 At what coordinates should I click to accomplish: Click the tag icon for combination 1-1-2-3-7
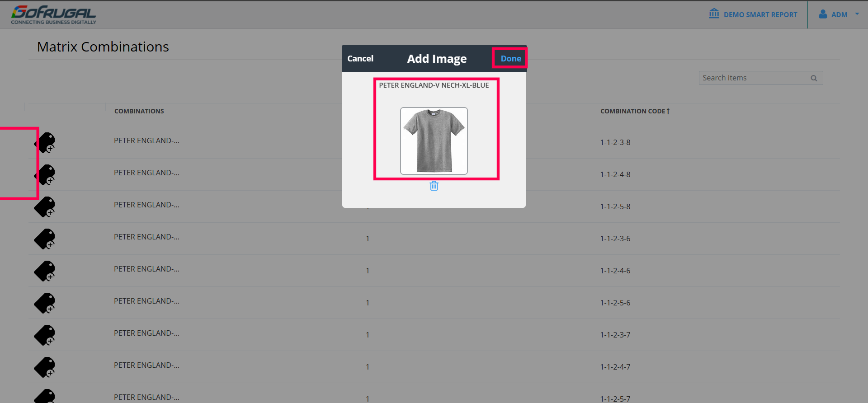click(x=45, y=335)
